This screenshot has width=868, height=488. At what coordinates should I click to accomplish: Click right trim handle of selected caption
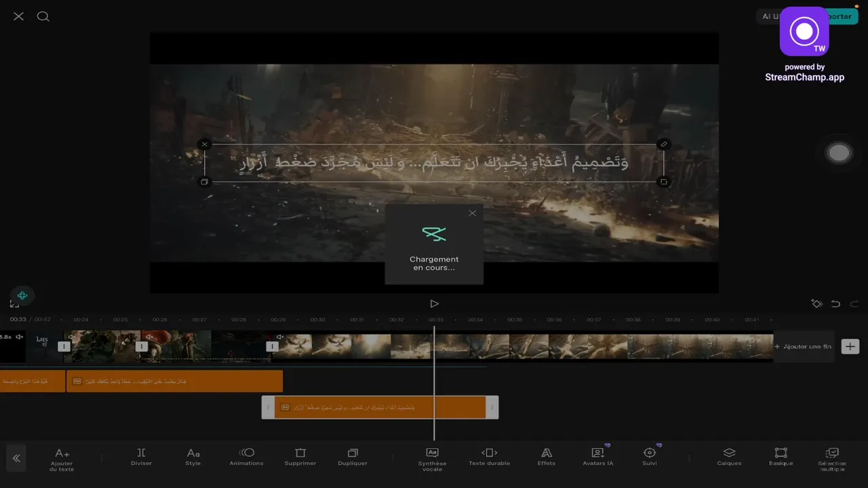point(492,407)
